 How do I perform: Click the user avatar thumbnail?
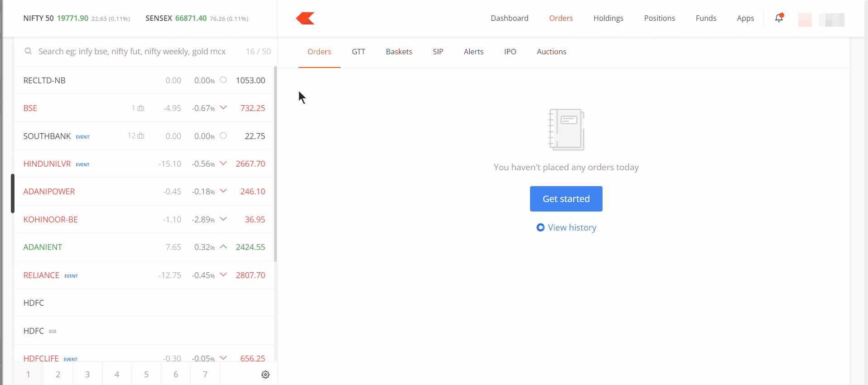coord(805,19)
